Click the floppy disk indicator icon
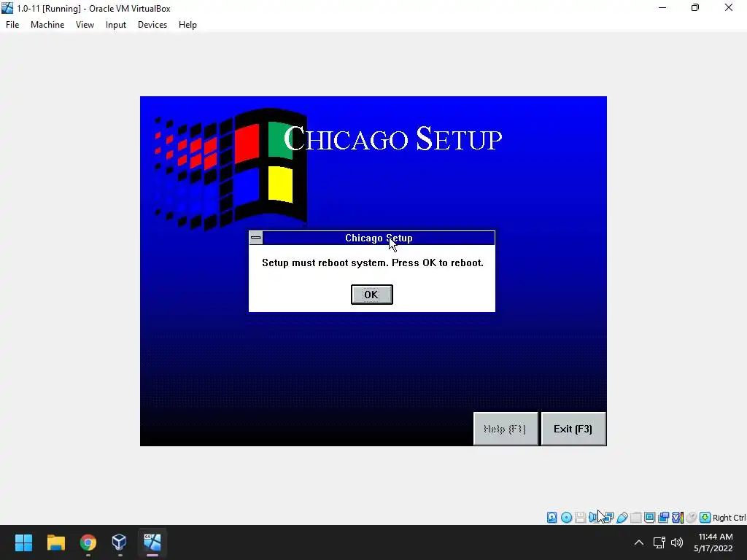The image size is (747, 560). click(x=580, y=518)
